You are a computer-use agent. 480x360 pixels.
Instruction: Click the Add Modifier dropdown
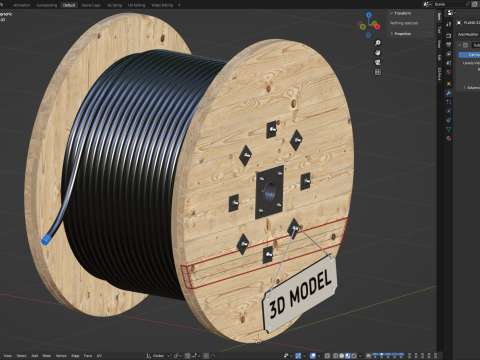pos(468,34)
